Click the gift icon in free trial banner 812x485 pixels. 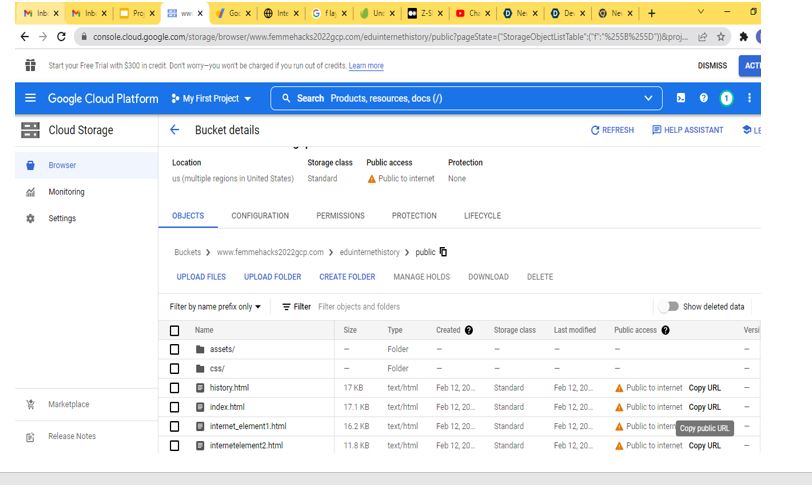(x=31, y=65)
